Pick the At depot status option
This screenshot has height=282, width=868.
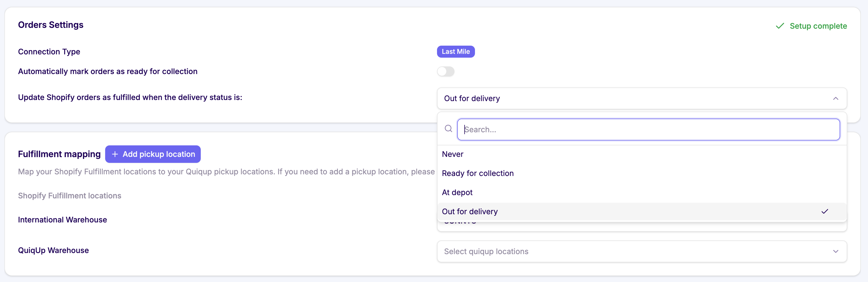click(x=457, y=192)
